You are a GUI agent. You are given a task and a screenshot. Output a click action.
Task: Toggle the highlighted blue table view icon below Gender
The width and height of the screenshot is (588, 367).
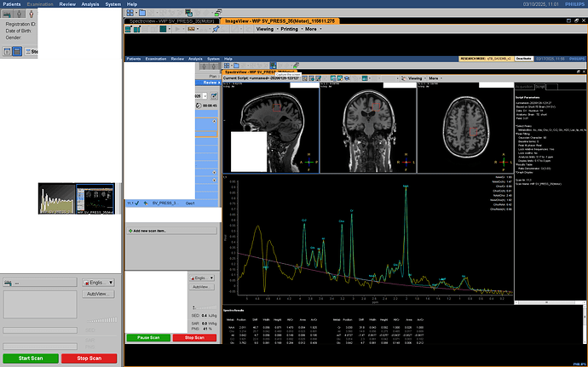click(17, 51)
